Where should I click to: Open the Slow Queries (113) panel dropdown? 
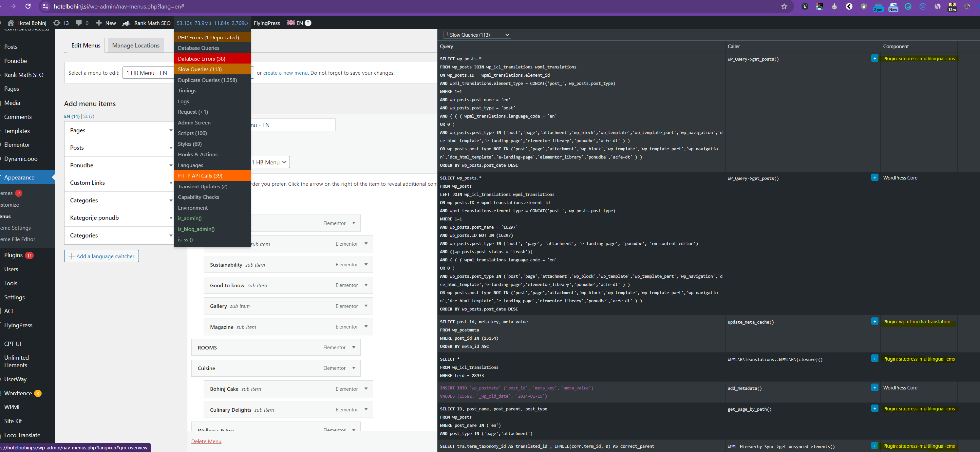point(477,35)
